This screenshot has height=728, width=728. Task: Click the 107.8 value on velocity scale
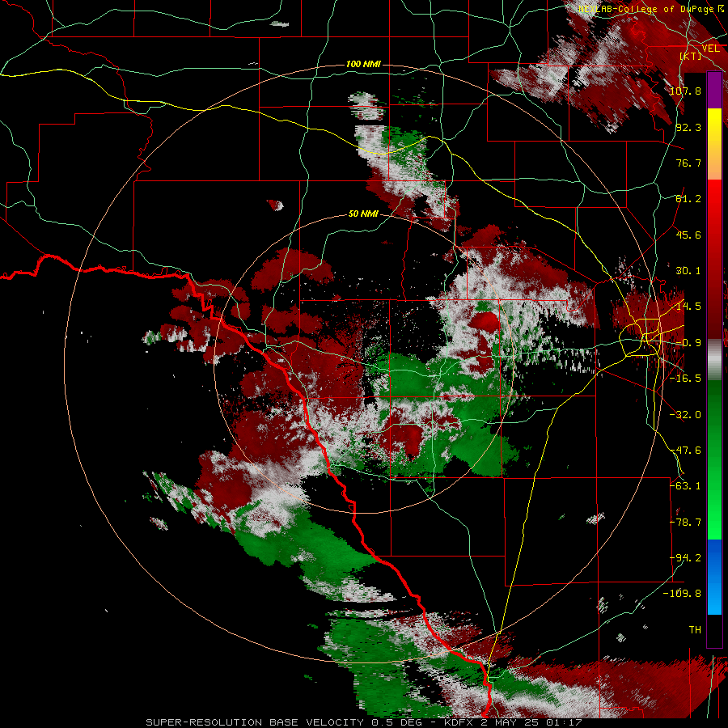coord(685,91)
